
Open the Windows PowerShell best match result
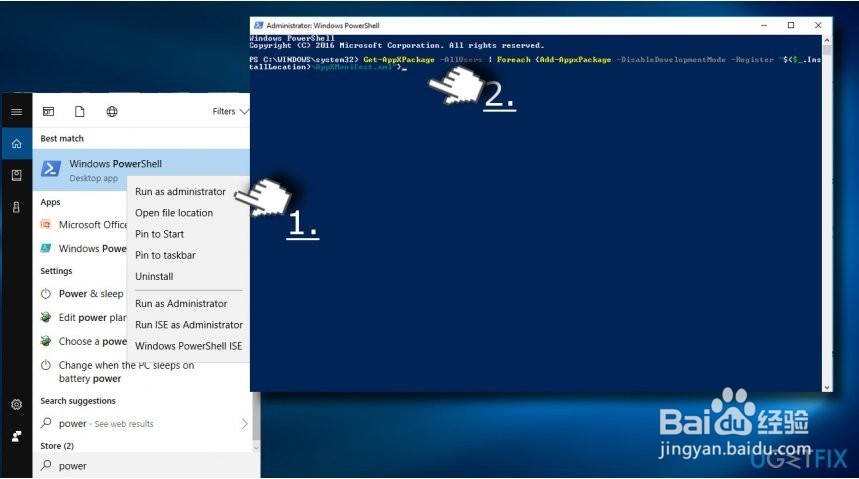tap(141, 170)
